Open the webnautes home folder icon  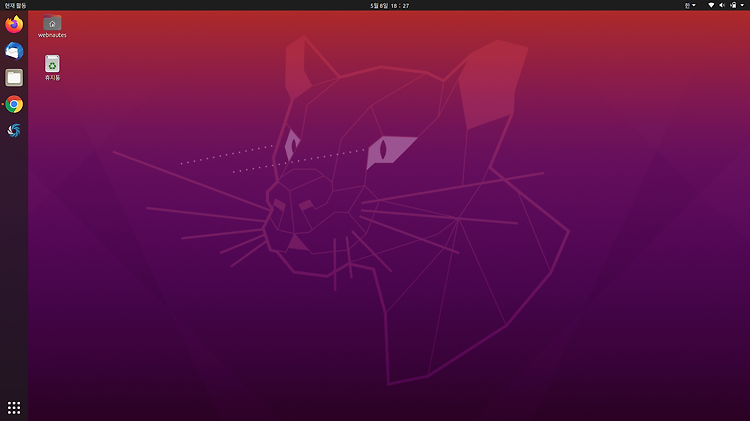point(52,22)
